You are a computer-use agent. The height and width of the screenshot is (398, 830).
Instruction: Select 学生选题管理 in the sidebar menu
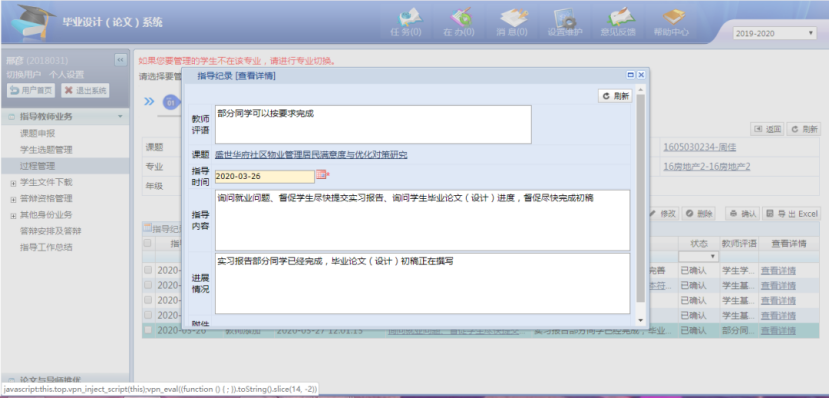click(x=46, y=150)
